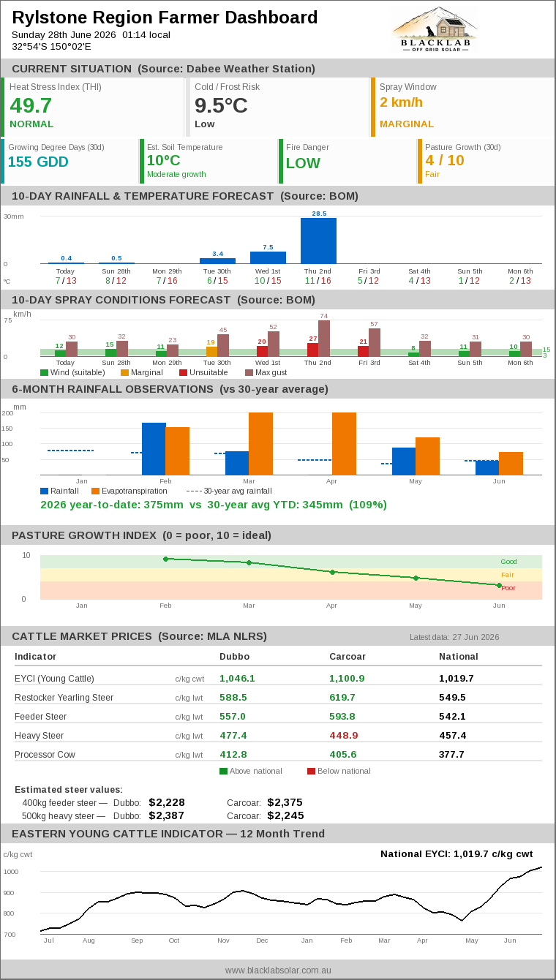The image size is (556, 980).
Task: Click the Blacklab Off Grid Solar logo
Action: (x=435, y=30)
